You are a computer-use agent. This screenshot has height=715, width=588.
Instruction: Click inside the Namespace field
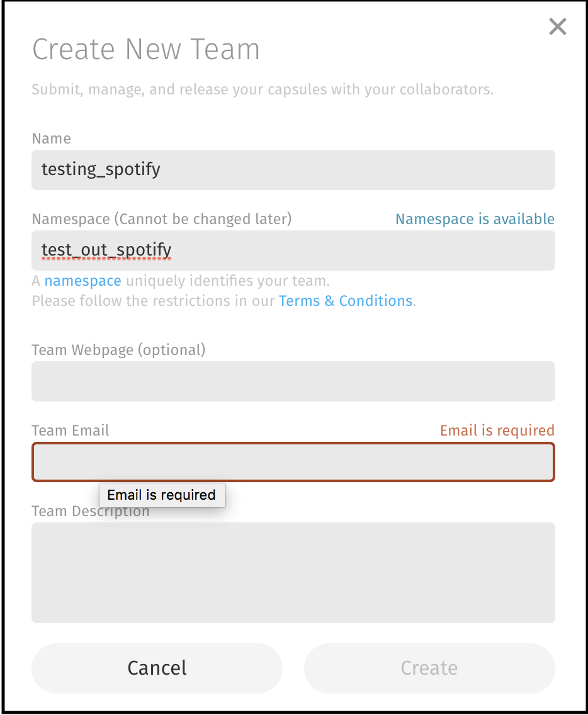point(293,251)
